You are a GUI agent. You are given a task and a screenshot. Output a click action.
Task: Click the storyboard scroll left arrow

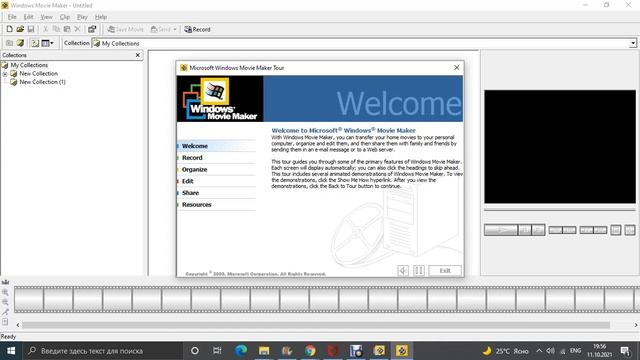pos(18,325)
